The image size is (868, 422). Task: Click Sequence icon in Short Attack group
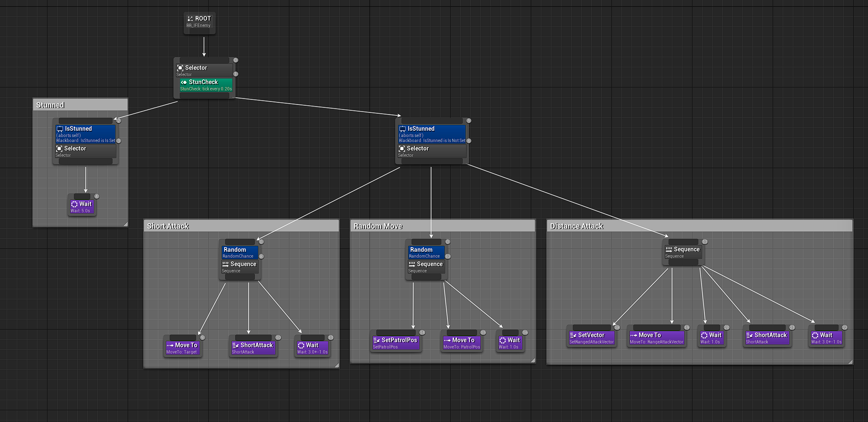pos(226,264)
